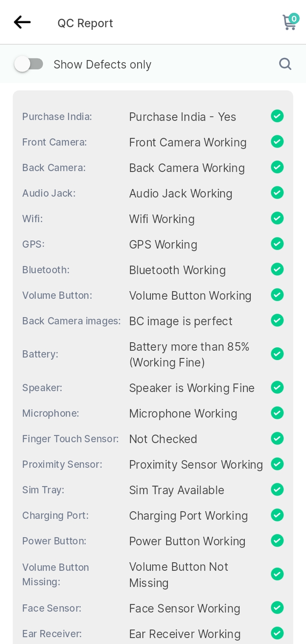
Task: Select the Purchase India row label
Action: point(57,117)
